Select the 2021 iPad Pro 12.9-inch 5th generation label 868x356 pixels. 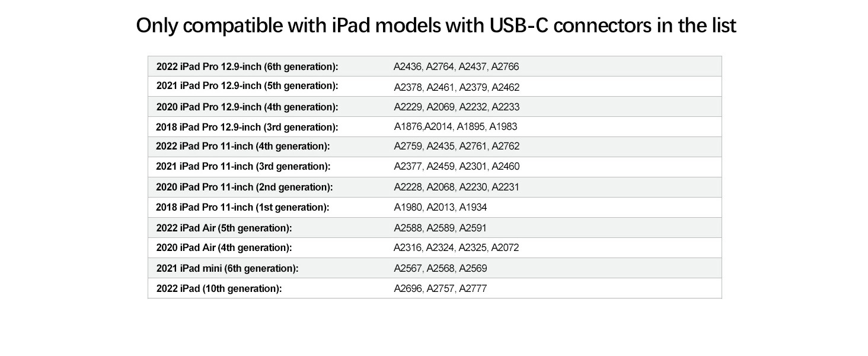[x=247, y=86]
